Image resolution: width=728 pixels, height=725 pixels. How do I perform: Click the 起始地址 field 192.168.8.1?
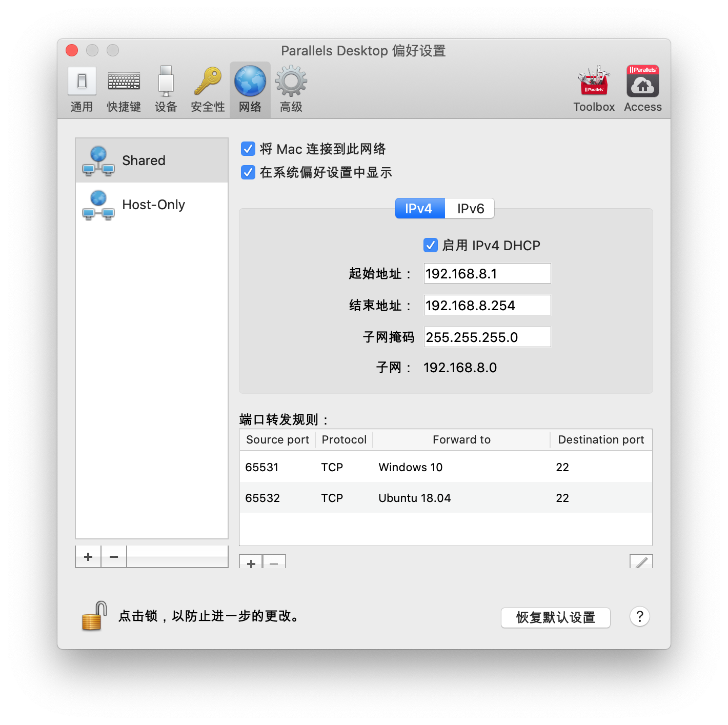tap(487, 273)
